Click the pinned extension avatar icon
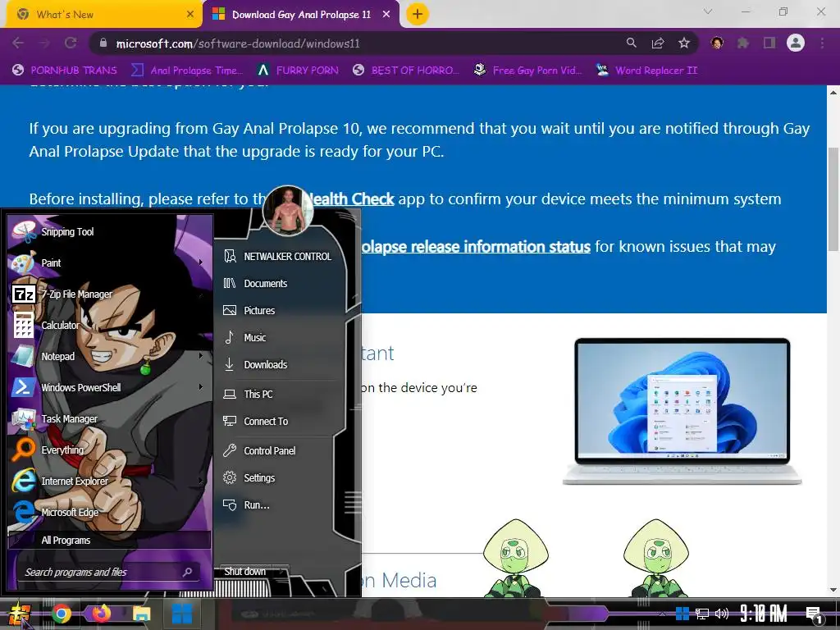840x630 pixels. pyautogui.click(x=717, y=43)
